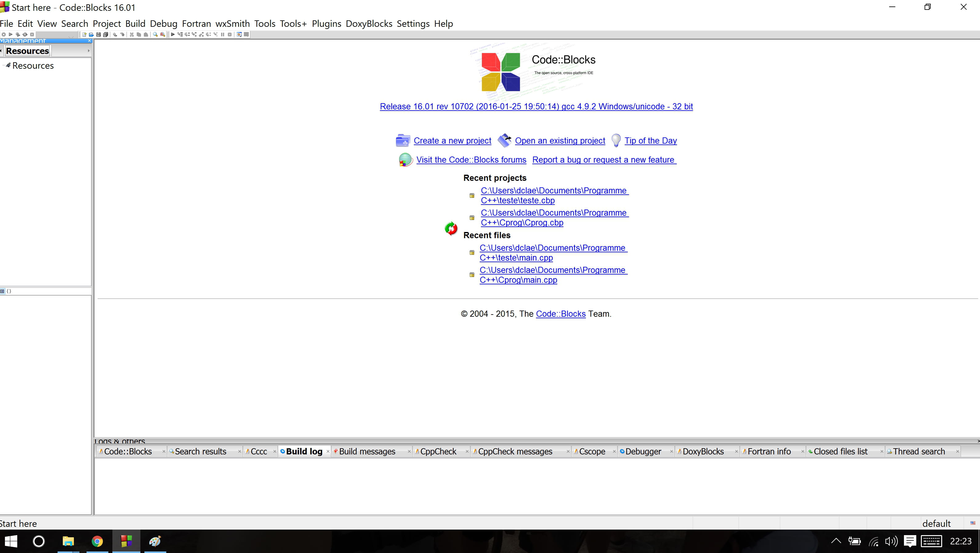Open the wxSmith menu
980x553 pixels.
click(232, 24)
